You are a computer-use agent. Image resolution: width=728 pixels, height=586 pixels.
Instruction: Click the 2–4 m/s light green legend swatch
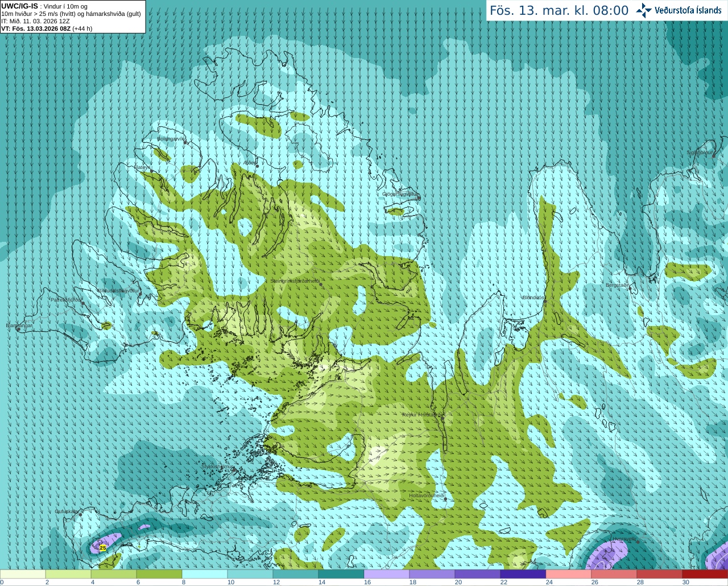pyautogui.click(x=68, y=574)
